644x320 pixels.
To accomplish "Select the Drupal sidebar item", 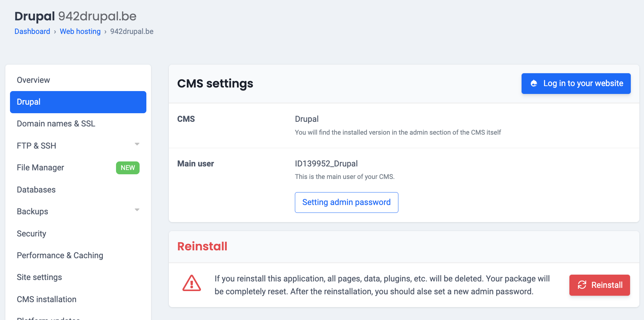I will pos(78,102).
